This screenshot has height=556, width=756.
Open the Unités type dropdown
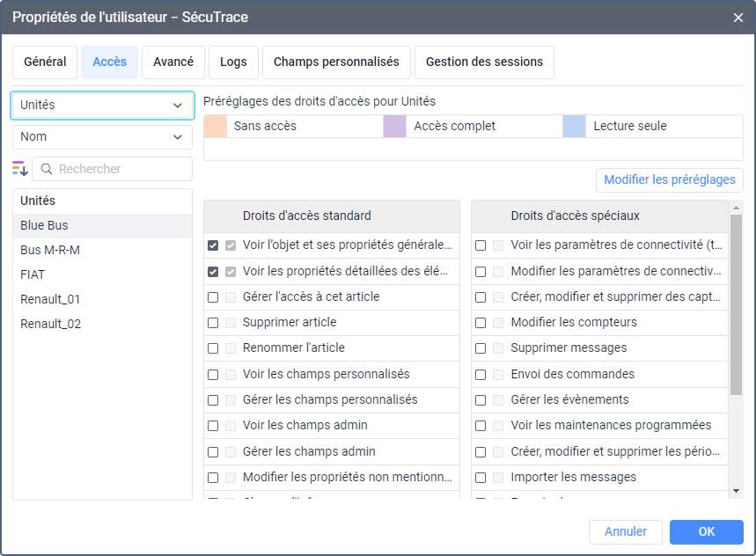click(x=102, y=105)
